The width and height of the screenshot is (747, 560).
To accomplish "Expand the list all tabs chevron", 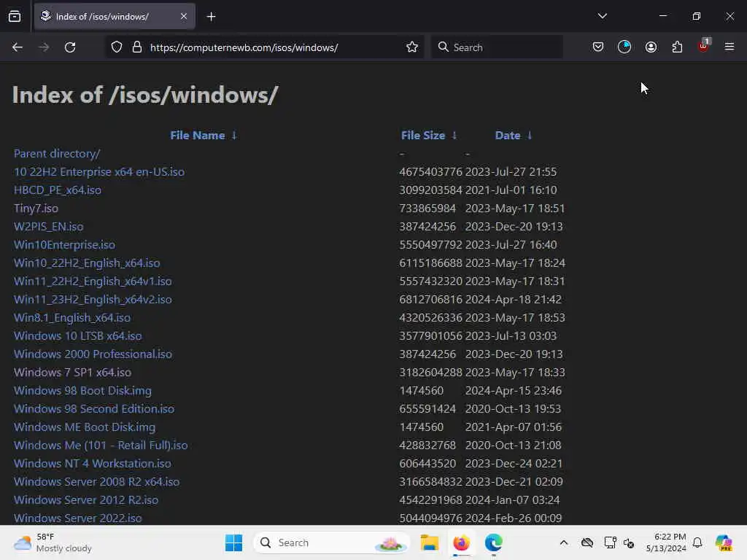I will [602, 16].
